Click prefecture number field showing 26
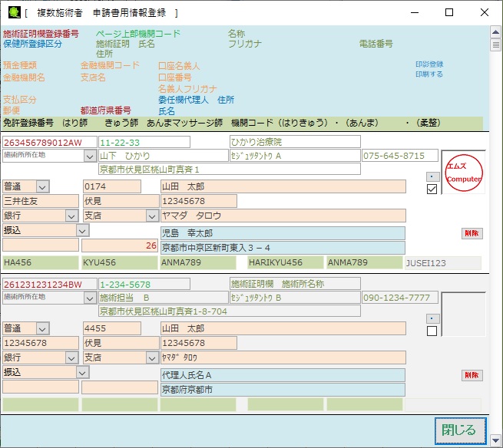Viewport: 503px width, 448px height. click(120, 245)
